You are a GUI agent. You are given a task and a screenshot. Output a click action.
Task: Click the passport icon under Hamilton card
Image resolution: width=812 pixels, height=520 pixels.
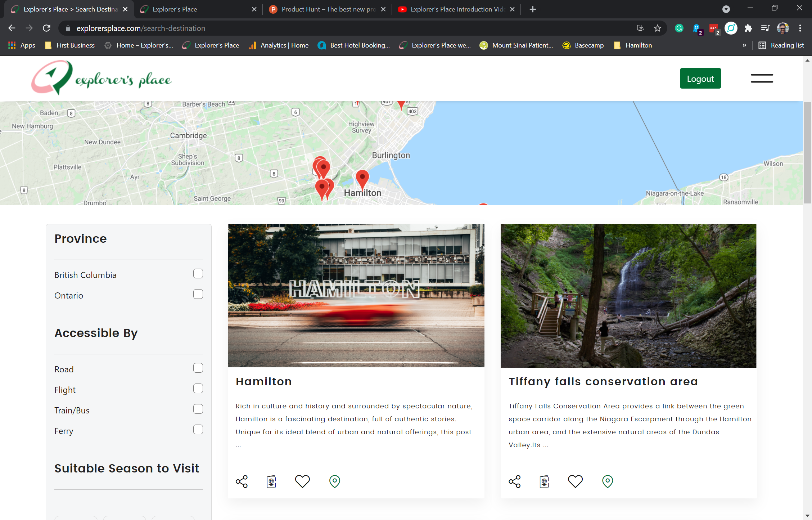pyautogui.click(x=271, y=481)
